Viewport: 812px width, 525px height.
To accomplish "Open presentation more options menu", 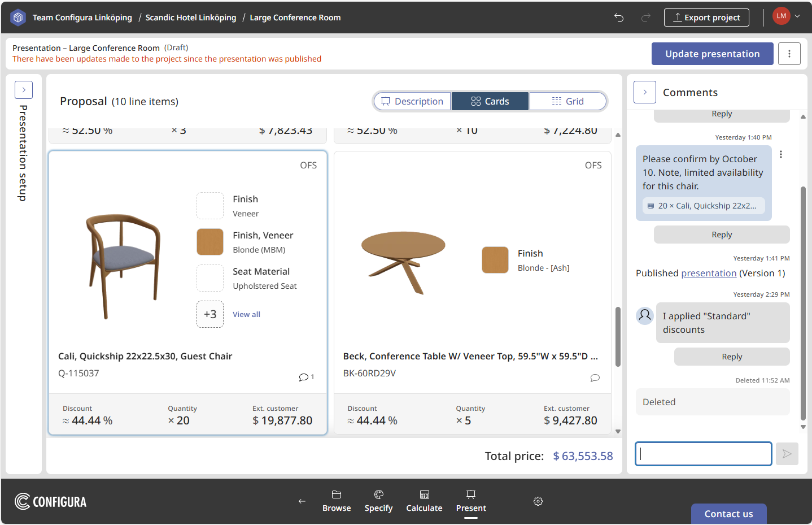I will tap(789, 54).
